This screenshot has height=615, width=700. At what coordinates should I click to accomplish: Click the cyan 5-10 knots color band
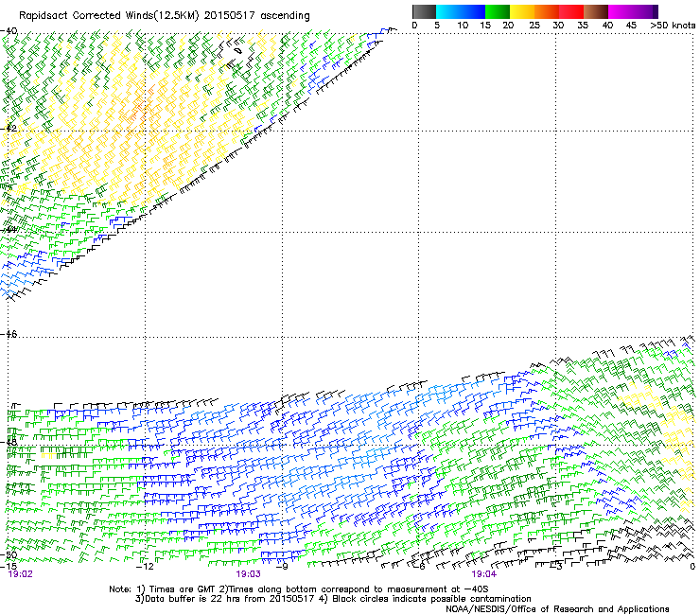448,11
